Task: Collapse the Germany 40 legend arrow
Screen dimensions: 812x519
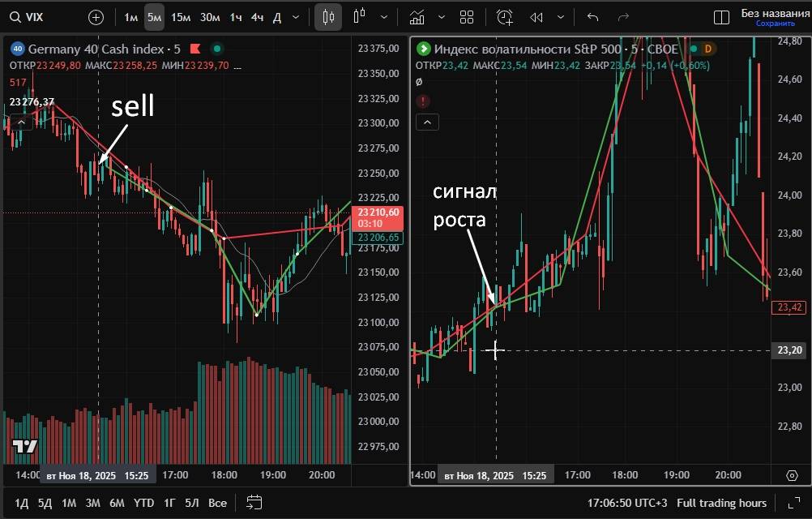Action: pyautogui.click(x=22, y=122)
